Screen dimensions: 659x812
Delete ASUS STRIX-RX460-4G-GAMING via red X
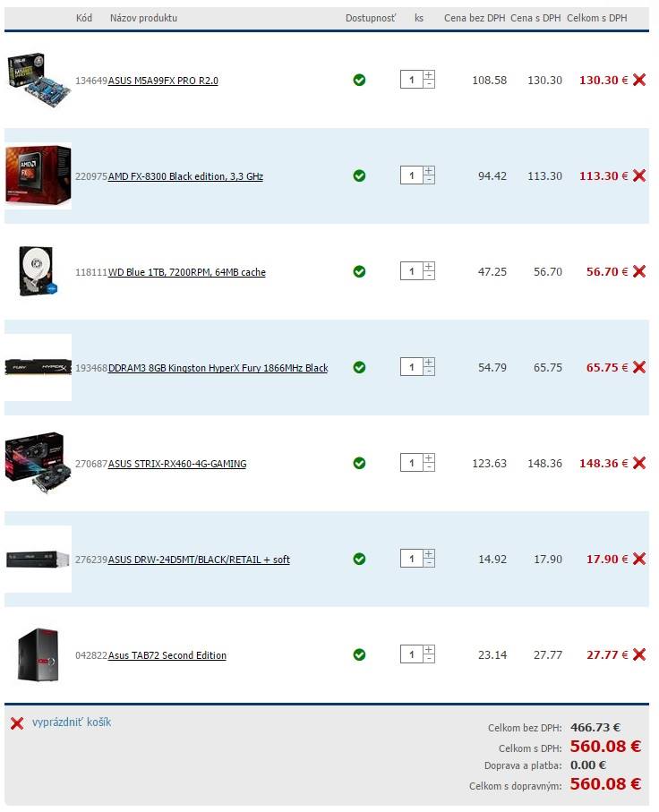[639, 463]
